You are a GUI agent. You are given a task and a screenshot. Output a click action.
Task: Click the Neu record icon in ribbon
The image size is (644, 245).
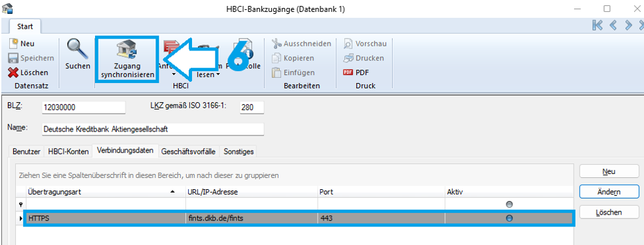13,44
